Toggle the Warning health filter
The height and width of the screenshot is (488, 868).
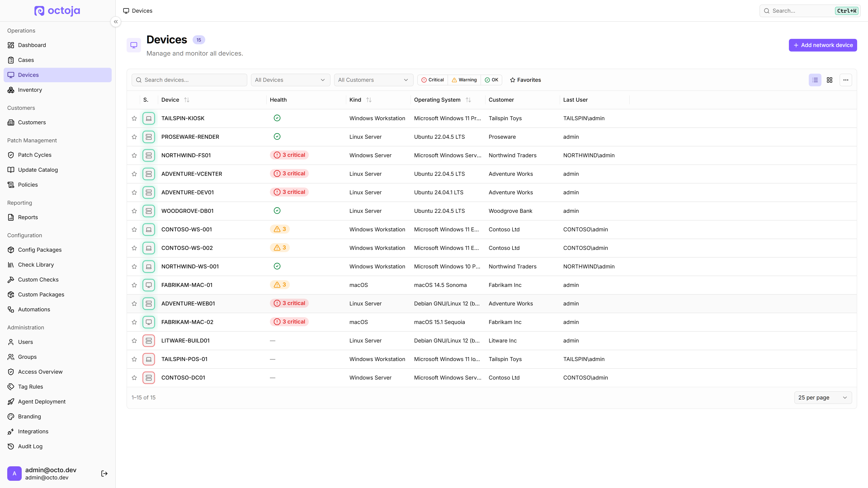pos(464,80)
